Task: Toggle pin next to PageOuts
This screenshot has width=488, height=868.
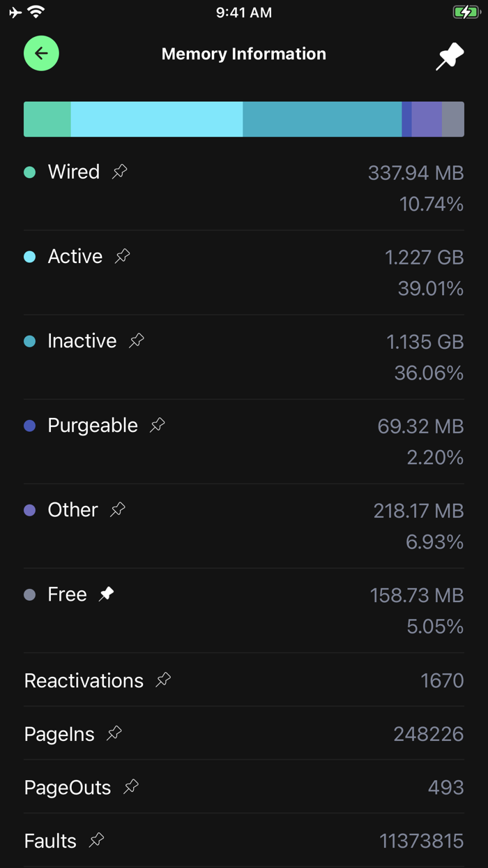Action: point(131,787)
